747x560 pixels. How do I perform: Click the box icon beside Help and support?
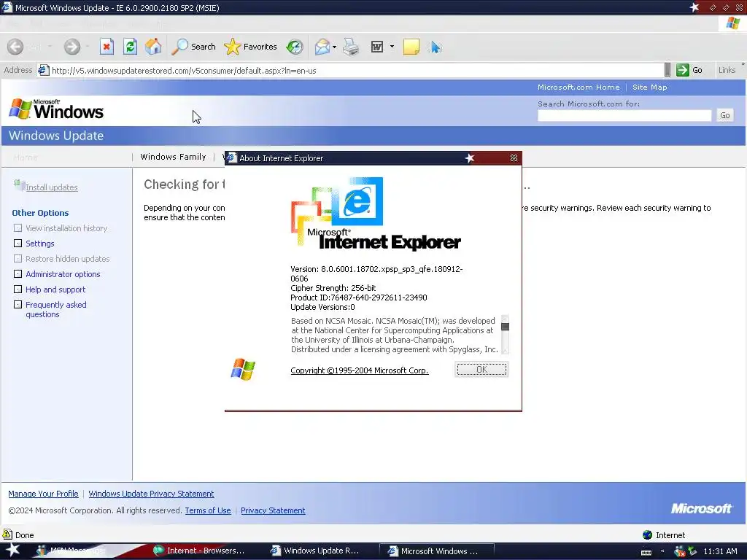click(18, 289)
